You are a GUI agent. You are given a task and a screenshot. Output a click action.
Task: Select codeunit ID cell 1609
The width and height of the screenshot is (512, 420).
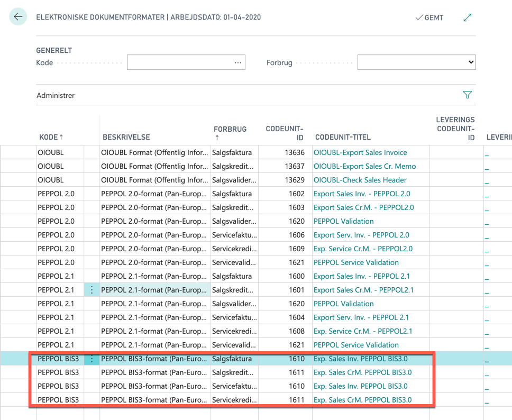coord(285,249)
